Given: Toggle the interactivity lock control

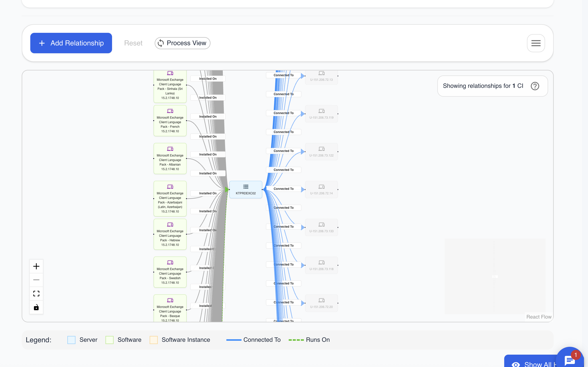Looking at the screenshot, I should pyautogui.click(x=36, y=307).
